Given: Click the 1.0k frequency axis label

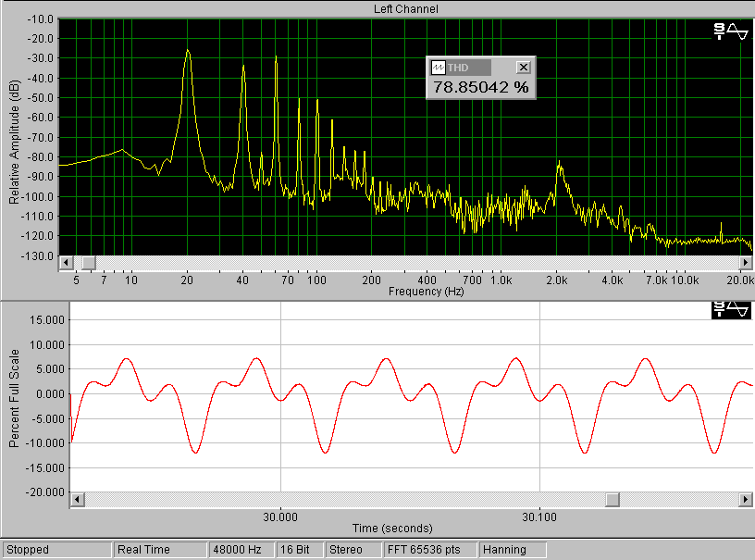Looking at the screenshot, I should pyautogui.click(x=501, y=280).
